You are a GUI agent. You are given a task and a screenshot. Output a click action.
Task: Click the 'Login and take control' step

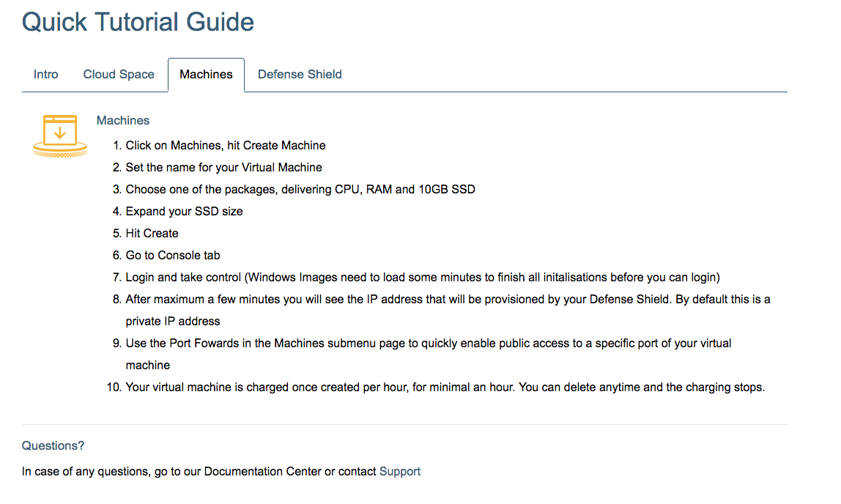click(x=423, y=278)
